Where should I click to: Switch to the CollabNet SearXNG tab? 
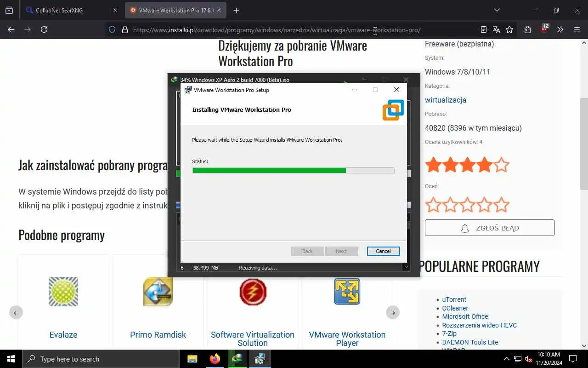click(x=60, y=10)
